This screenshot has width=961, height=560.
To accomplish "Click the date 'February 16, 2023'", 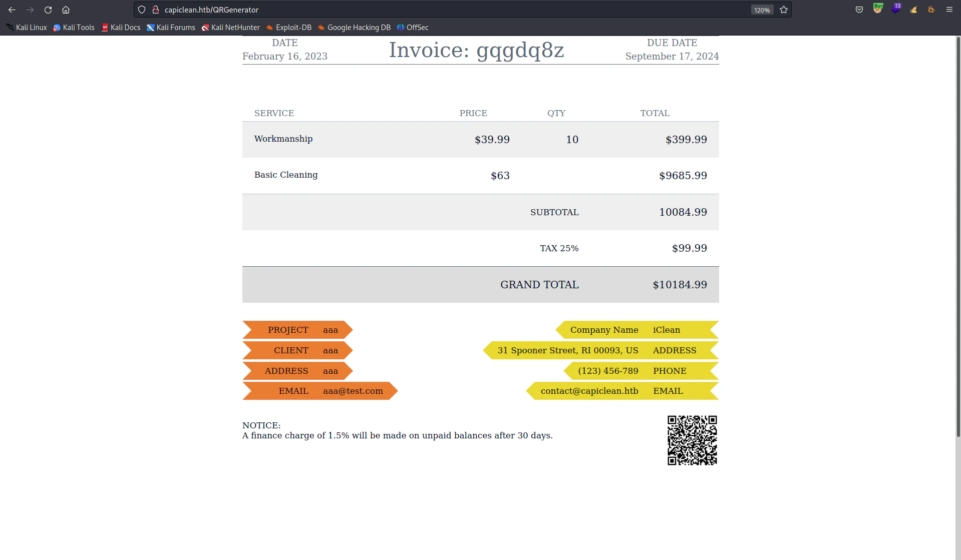I will point(285,57).
